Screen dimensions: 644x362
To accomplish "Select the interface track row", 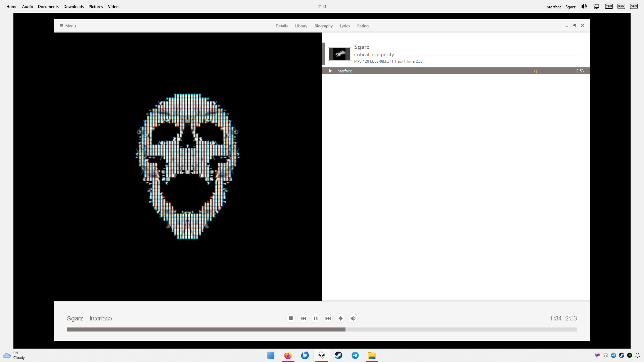I will (436, 71).
